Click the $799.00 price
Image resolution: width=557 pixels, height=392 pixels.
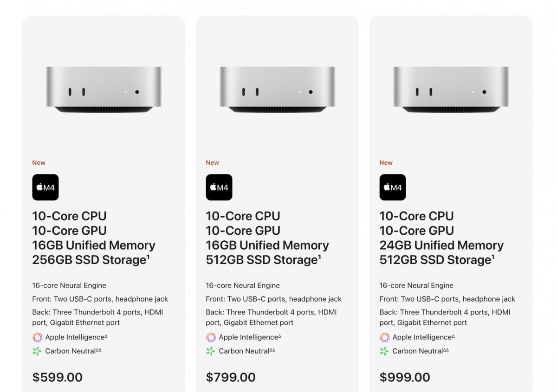(x=231, y=377)
